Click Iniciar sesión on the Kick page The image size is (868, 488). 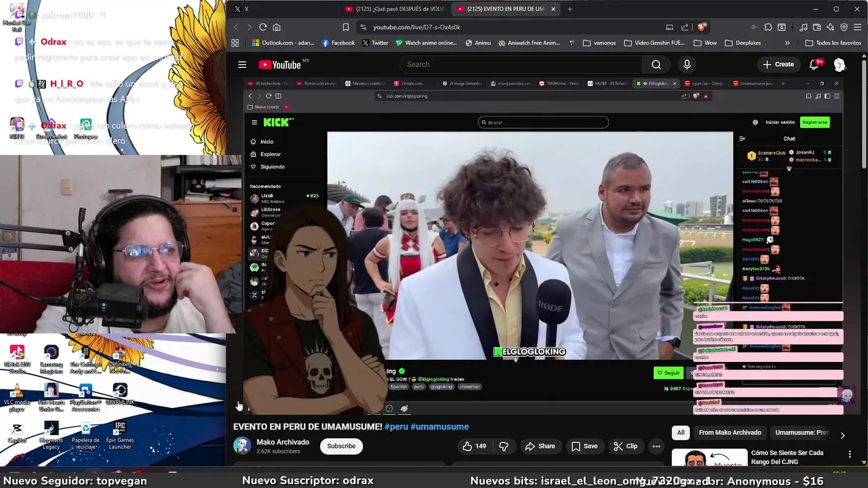(x=780, y=122)
